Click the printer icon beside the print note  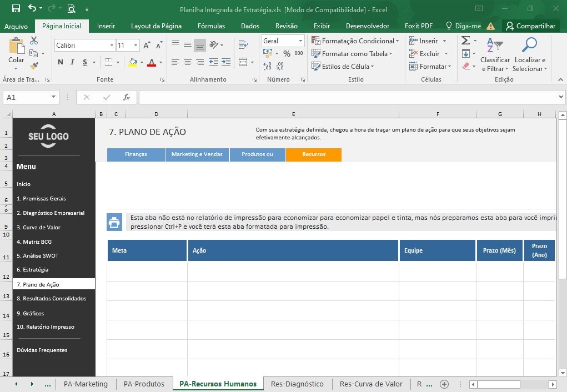tap(114, 222)
